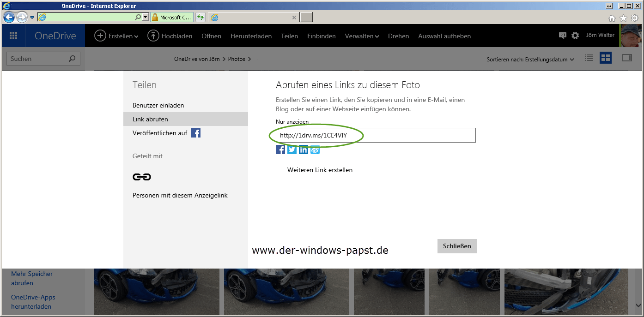644x317 pixels.
Task: Click the Schließen button
Action: 456,246
